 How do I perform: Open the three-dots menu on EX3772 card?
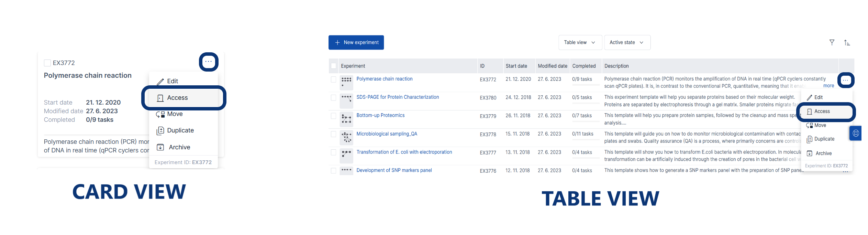tap(209, 62)
